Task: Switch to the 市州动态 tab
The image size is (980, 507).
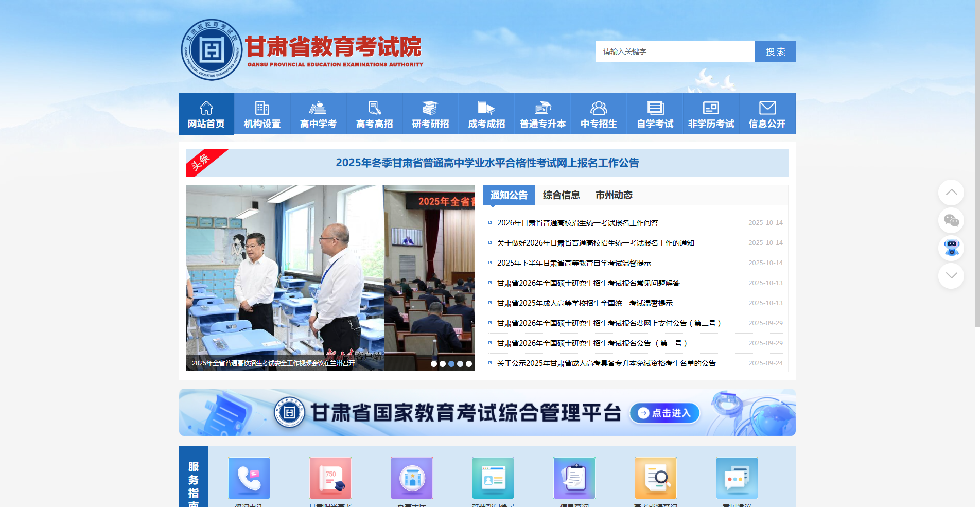Action: pyautogui.click(x=614, y=195)
